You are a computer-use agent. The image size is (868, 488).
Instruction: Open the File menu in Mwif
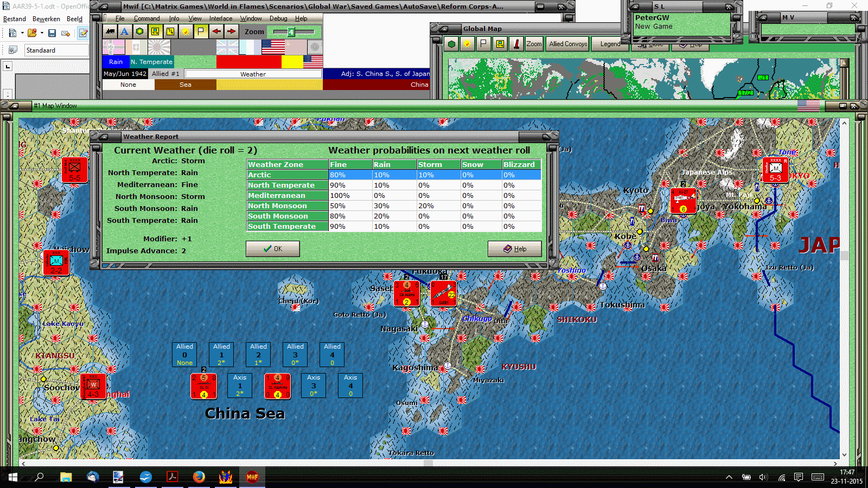pos(120,18)
